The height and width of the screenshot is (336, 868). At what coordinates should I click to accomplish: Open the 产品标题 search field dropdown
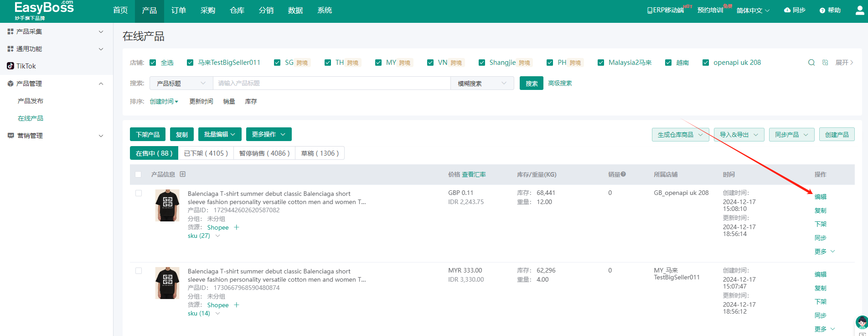(181, 83)
